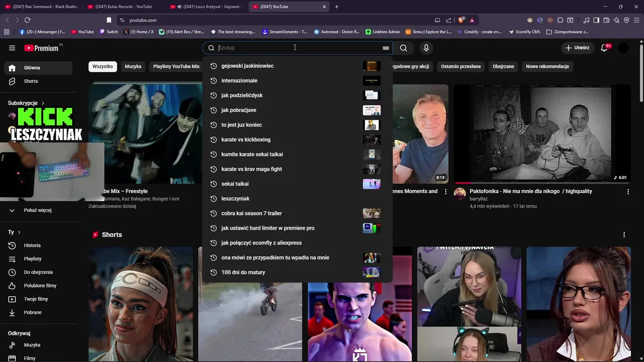The width and height of the screenshot is (644, 362).
Task: Expand the Subskrypcje section arrow
Action: click(x=43, y=103)
